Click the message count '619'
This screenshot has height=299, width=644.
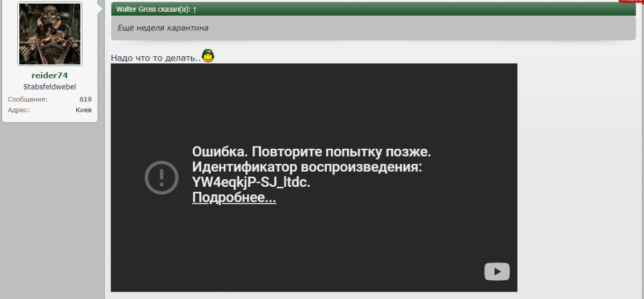pos(85,99)
